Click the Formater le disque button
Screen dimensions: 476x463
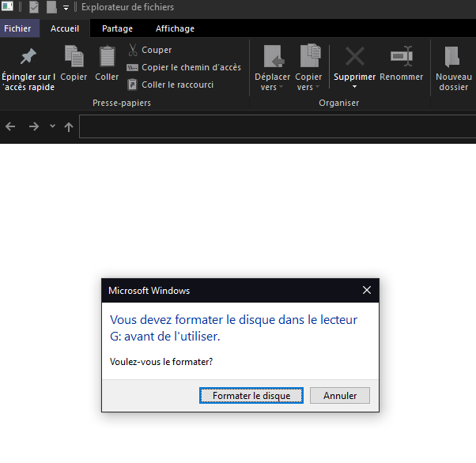point(251,395)
